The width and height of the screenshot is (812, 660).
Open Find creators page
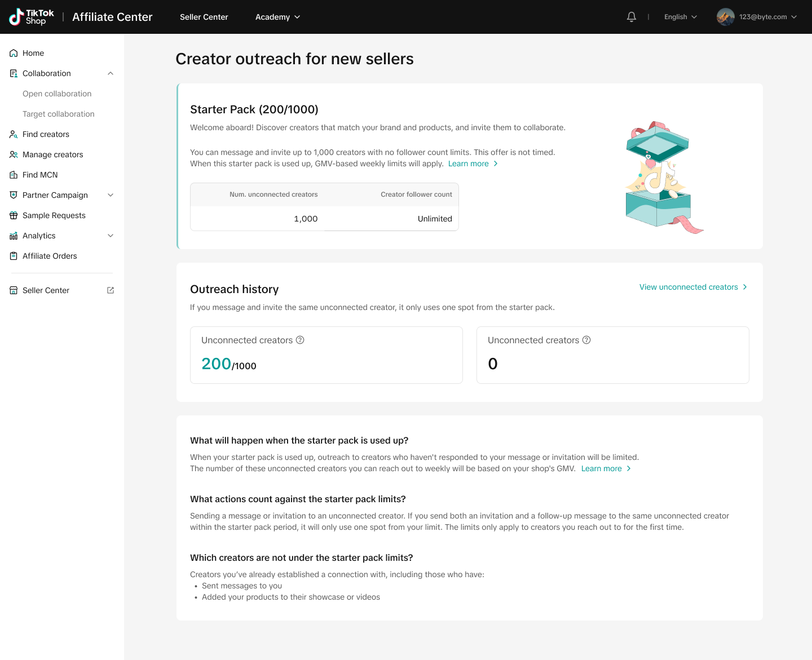[46, 134]
